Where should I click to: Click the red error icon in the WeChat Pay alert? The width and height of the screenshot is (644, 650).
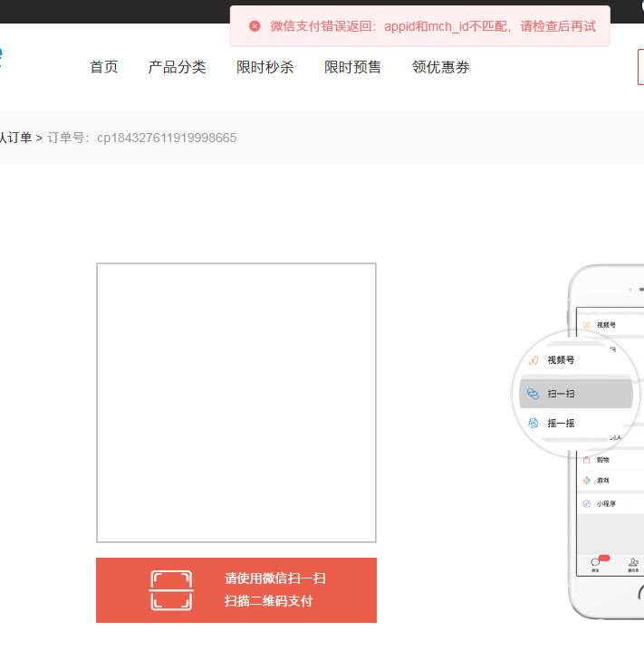tap(255, 26)
